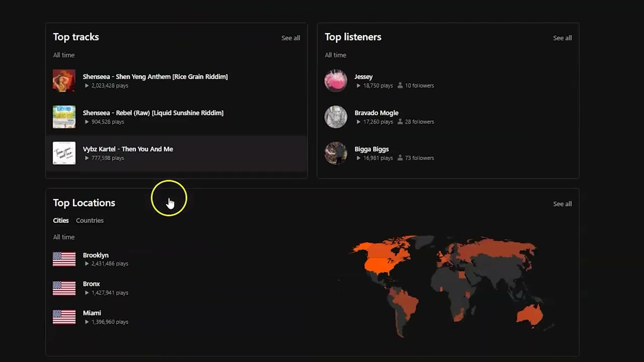Open Shen Yeng Anthem track artwork
The height and width of the screenshot is (362, 644).
[x=64, y=80]
